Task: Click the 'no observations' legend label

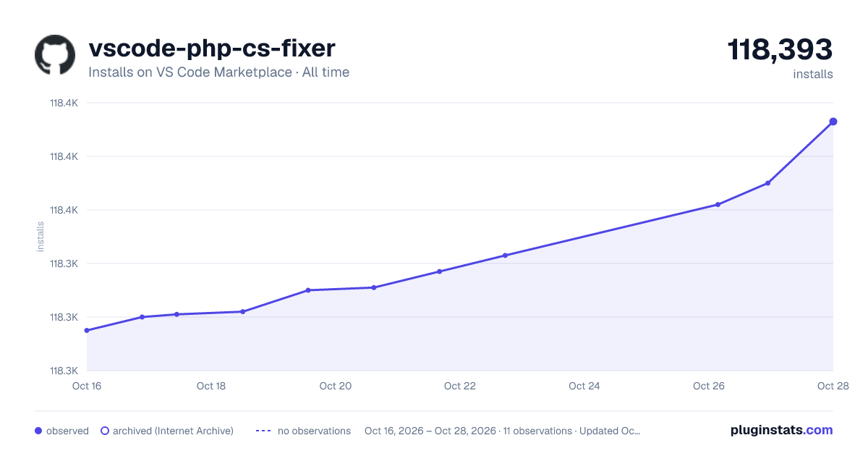Action: point(314,431)
